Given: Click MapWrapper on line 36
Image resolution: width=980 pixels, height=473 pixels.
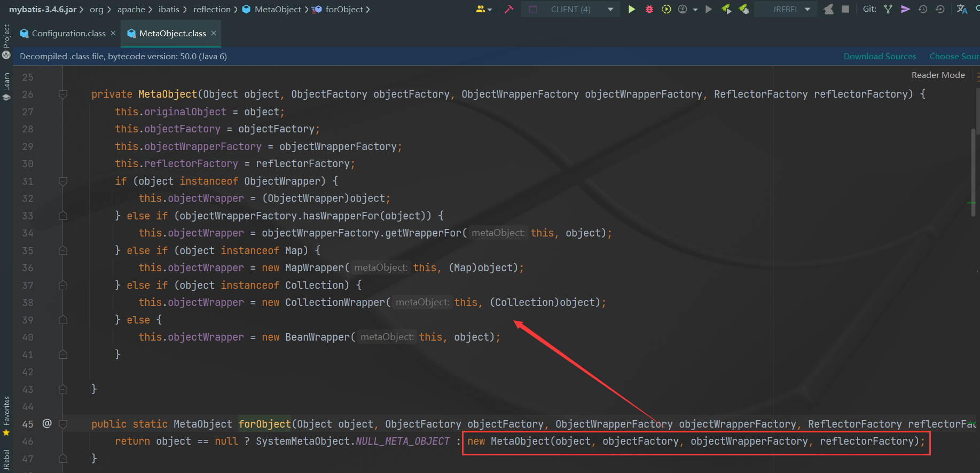Looking at the screenshot, I should tap(315, 268).
